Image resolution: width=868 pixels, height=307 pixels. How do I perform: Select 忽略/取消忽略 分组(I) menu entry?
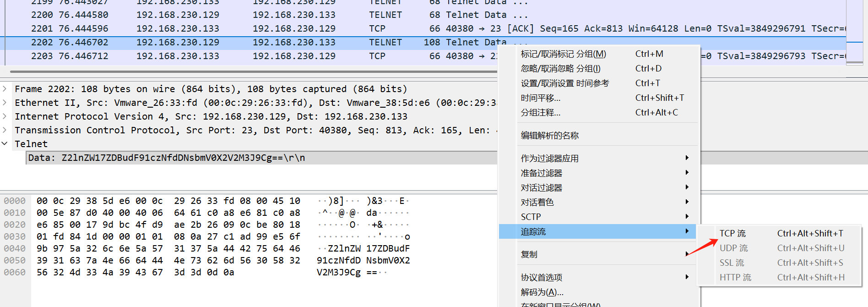click(599, 68)
